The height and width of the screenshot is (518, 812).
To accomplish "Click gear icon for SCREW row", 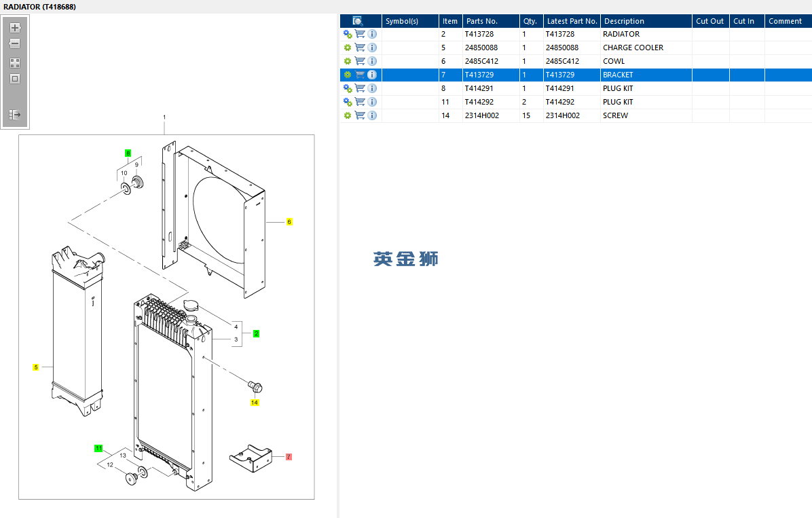I will click(348, 115).
